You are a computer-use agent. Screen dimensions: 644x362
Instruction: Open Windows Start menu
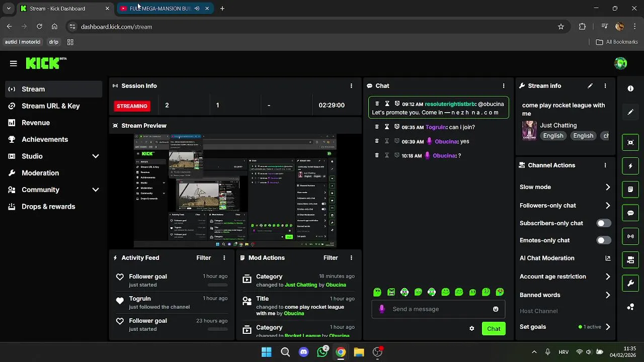pos(267,352)
